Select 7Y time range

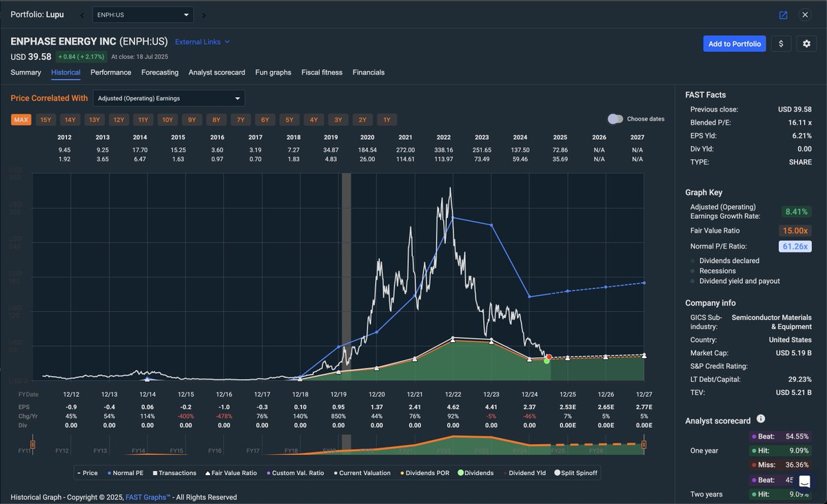click(241, 120)
